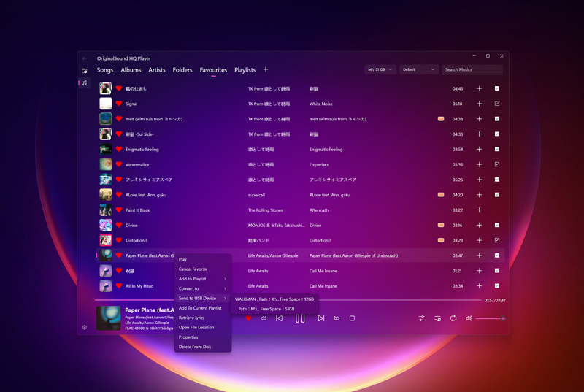Click the Search Musics field
The width and height of the screenshot is (584, 392).
point(472,69)
